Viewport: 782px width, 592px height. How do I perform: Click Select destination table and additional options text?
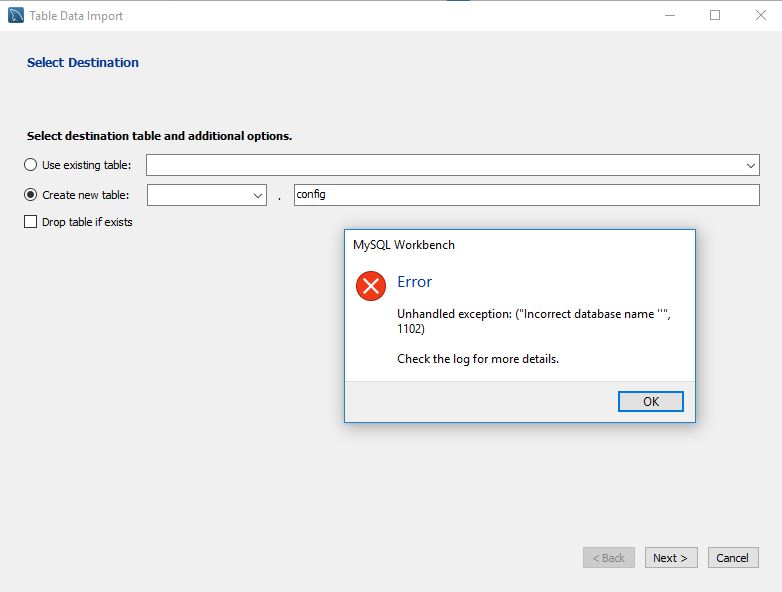159,136
